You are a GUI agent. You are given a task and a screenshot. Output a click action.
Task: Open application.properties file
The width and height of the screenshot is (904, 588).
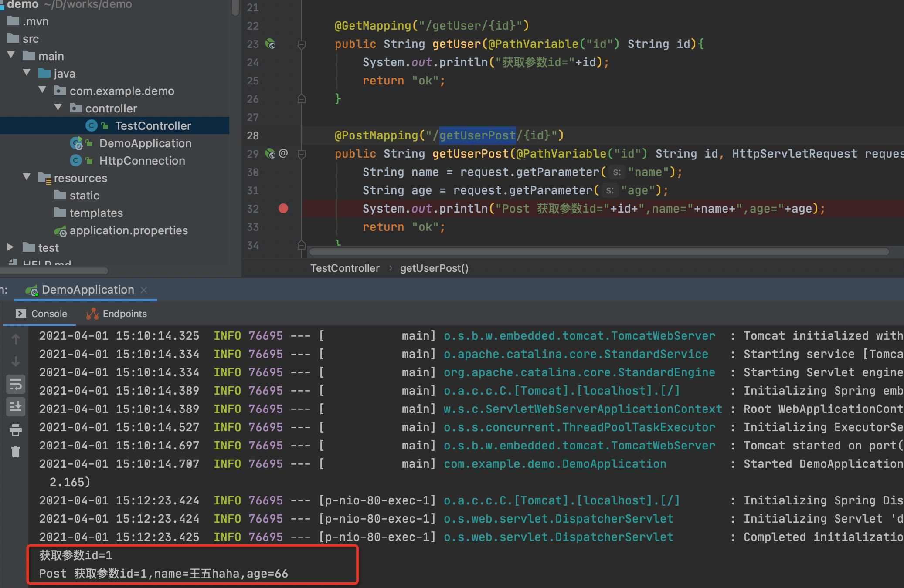pos(129,230)
